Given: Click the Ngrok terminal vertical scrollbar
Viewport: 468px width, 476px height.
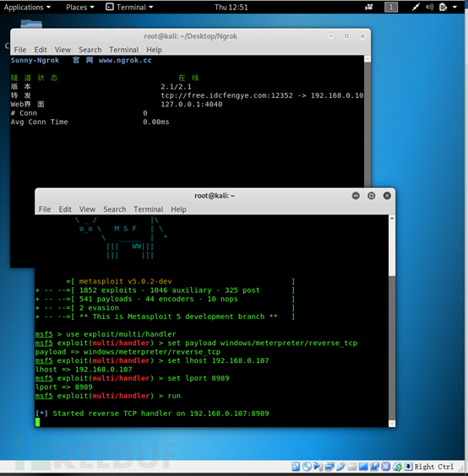Looking at the screenshot, I should click(x=367, y=122).
